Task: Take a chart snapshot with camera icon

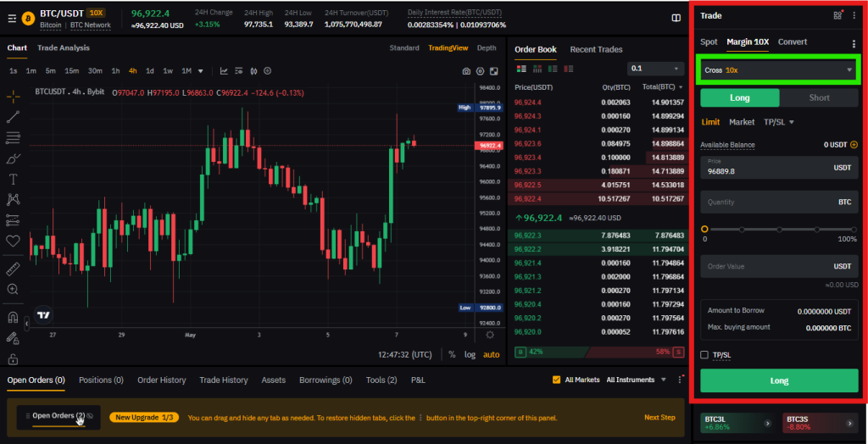Action: 466,71
